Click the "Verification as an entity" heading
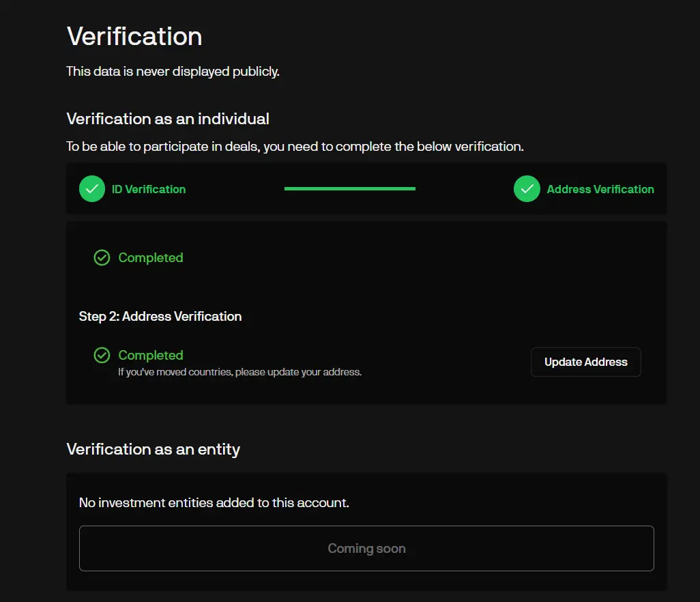Viewport: 700px width, 602px height. point(153,449)
